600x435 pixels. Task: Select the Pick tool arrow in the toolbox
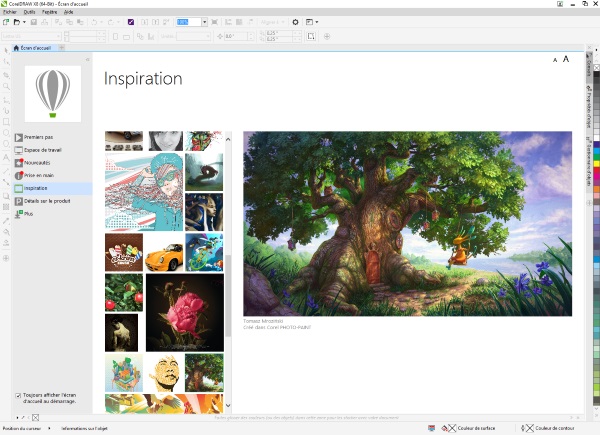6,51
